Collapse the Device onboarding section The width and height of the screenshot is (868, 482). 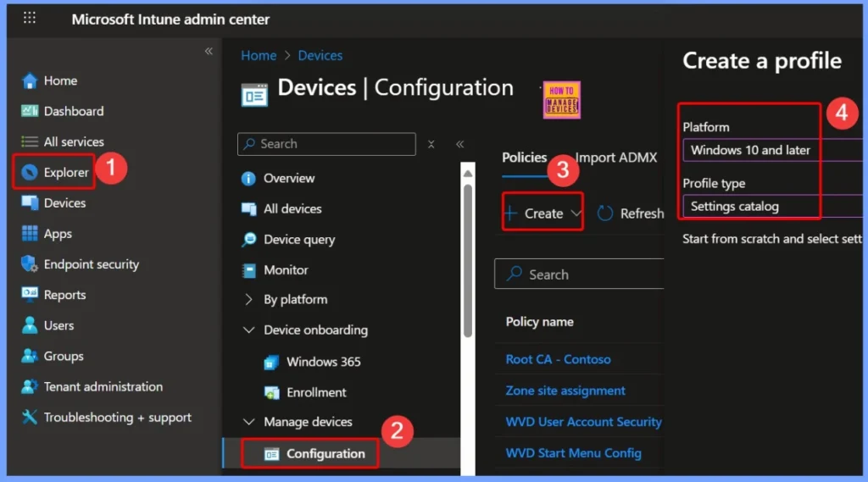coord(248,330)
